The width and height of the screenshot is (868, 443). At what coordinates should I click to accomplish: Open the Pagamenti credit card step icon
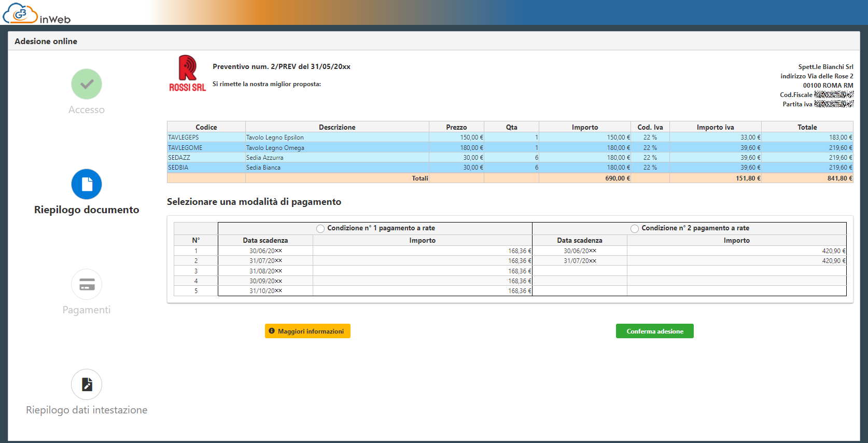(x=87, y=284)
